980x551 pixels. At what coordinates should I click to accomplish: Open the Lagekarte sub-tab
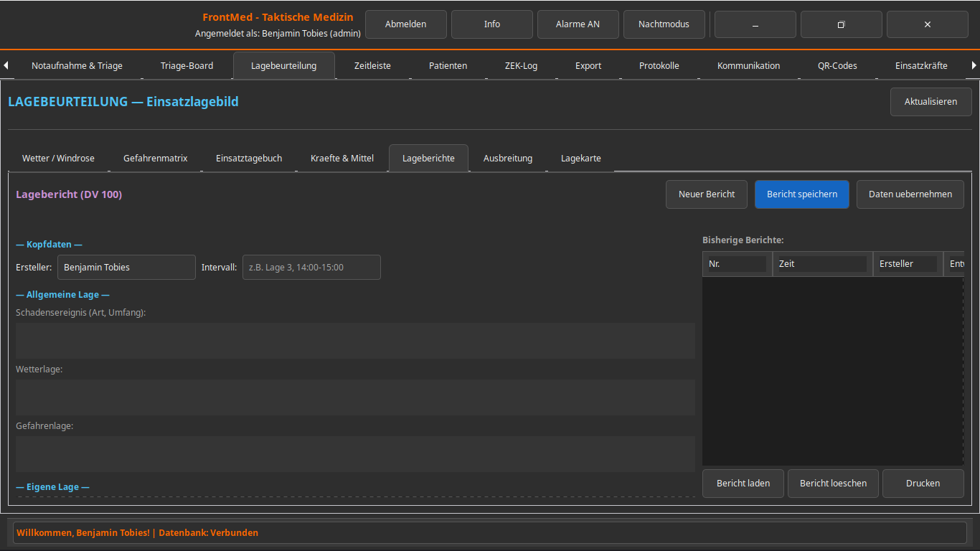[580, 158]
